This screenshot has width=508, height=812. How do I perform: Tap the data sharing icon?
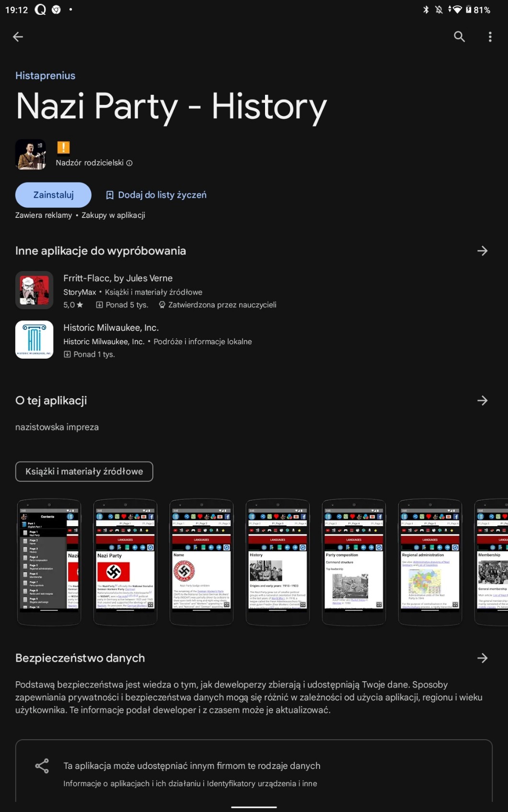tap(42, 766)
